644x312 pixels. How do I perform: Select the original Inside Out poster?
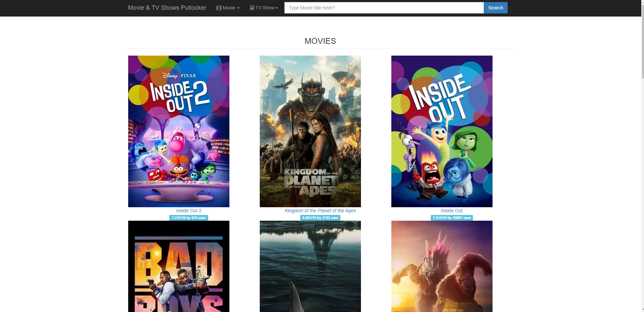(x=442, y=131)
